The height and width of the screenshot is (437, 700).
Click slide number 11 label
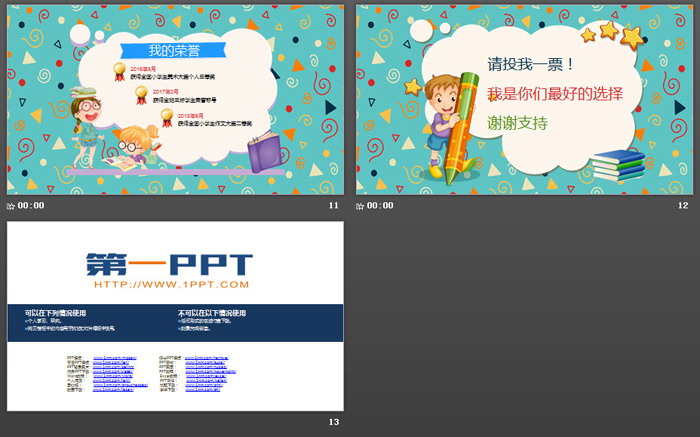tap(334, 206)
